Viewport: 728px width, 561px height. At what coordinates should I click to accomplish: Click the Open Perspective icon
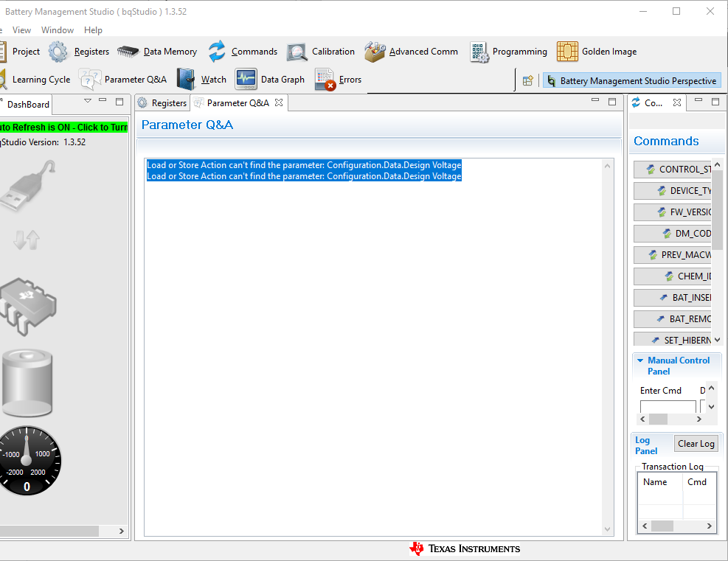[528, 81]
